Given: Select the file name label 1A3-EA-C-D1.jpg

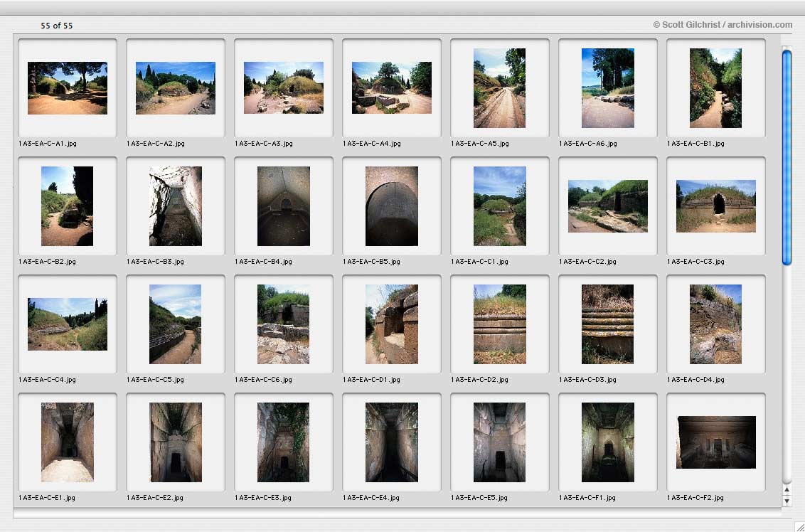Looking at the screenshot, I should [x=372, y=380].
